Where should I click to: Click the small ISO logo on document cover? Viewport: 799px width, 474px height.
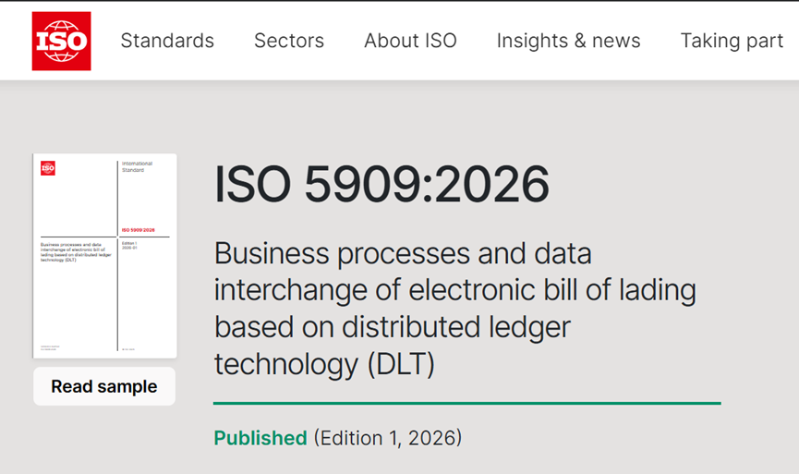click(48, 168)
